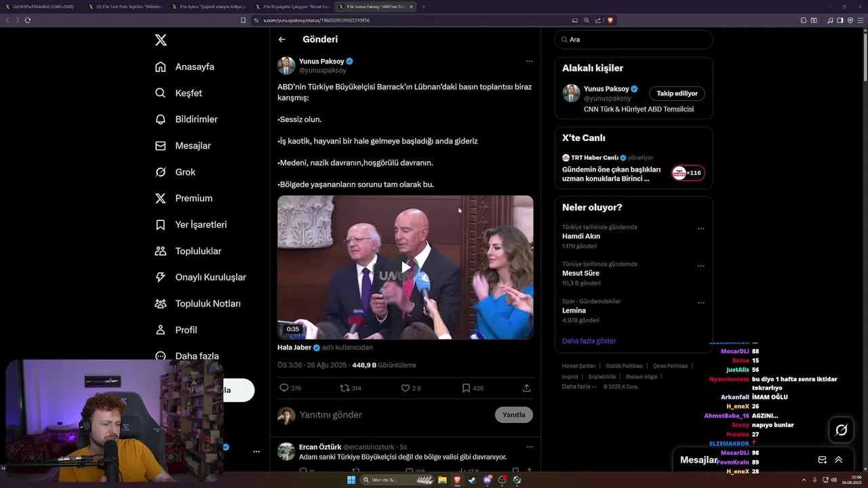Expand Daha fazla in the sidebar
This screenshot has height=488, width=868.
click(x=187, y=356)
